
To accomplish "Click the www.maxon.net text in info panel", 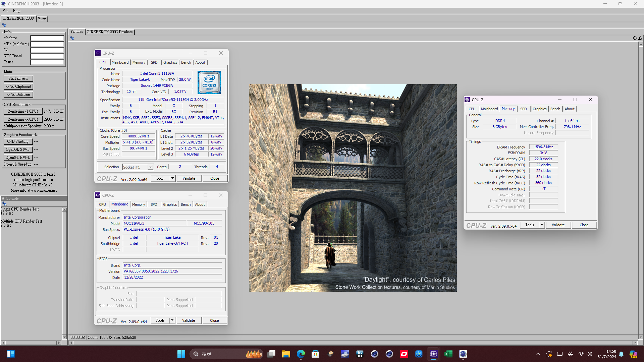I will point(44,190).
